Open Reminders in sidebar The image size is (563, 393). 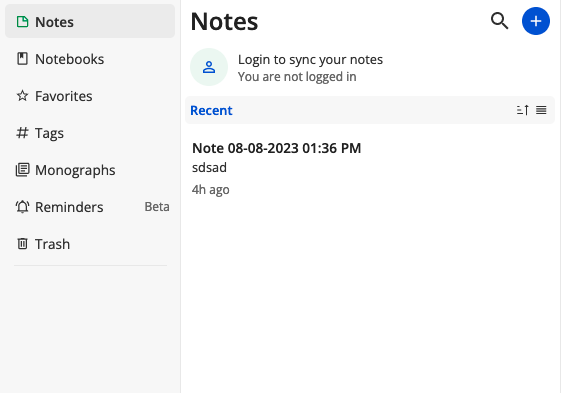click(90, 207)
